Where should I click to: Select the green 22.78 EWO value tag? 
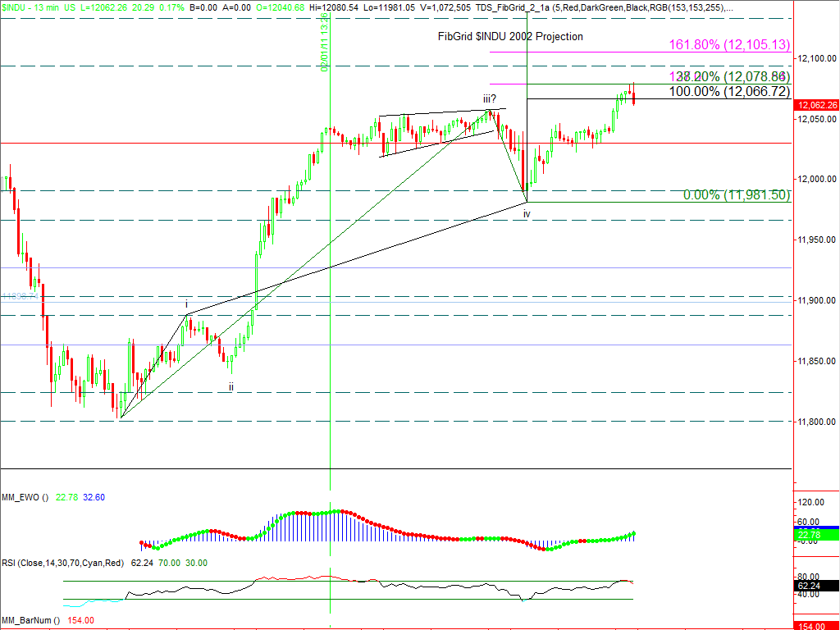point(815,535)
